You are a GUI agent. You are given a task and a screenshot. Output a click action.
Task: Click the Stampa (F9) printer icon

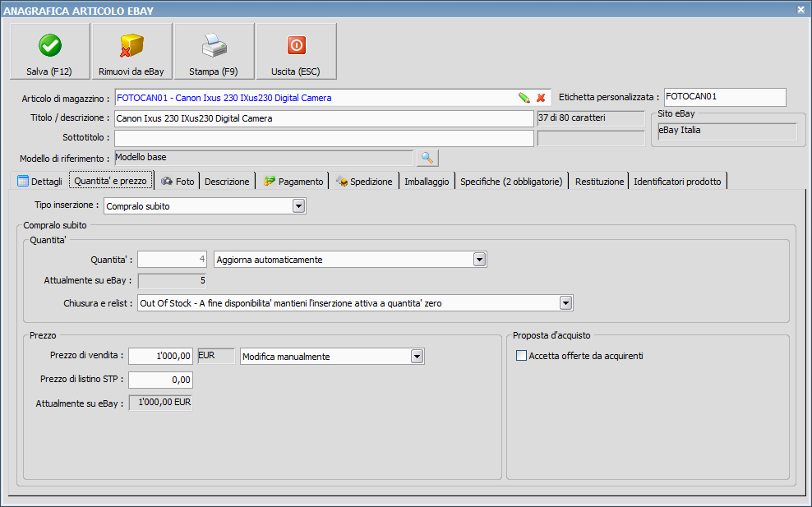(214, 45)
